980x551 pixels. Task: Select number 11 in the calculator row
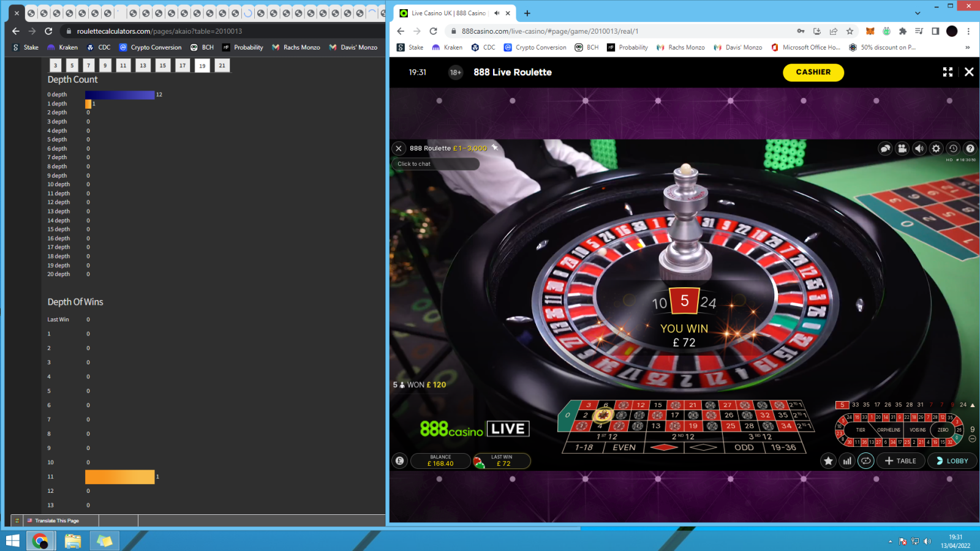click(123, 66)
